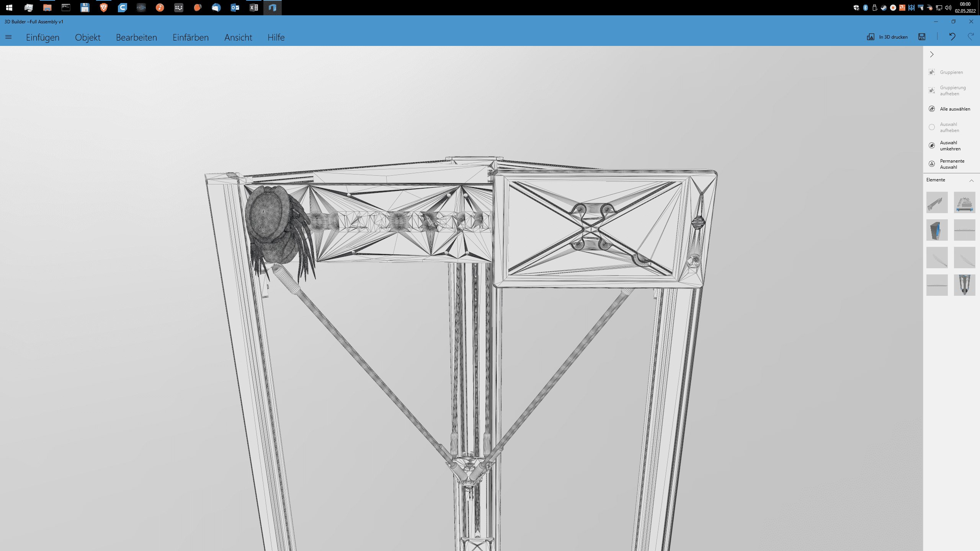Click the In 3D drucken button label

(x=893, y=37)
